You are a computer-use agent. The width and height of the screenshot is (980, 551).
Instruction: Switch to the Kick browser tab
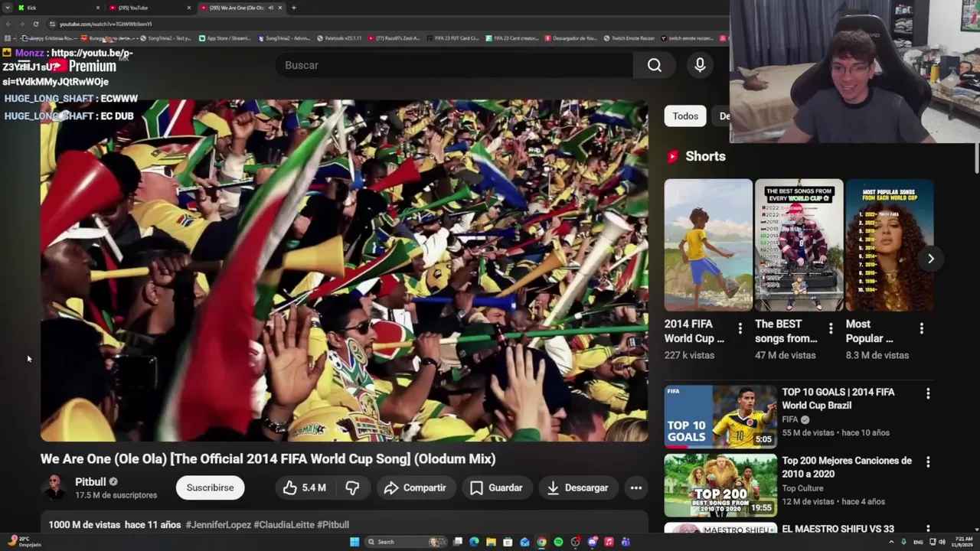[60, 8]
